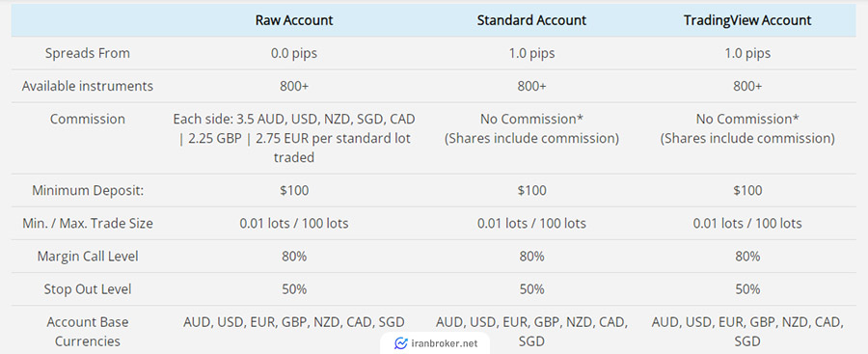868x354 pixels.
Task: Click the $100 deposit under TradingView Account
Action: pyautogui.click(x=747, y=191)
